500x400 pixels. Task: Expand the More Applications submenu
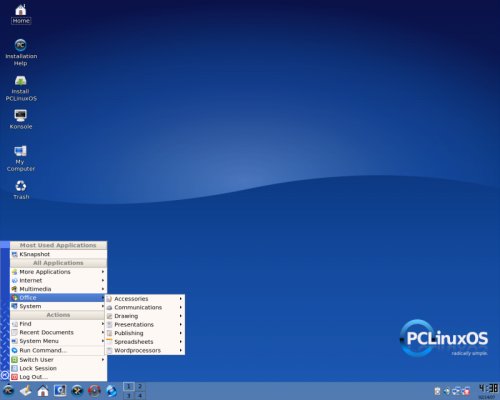pyautogui.click(x=58, y=272)
